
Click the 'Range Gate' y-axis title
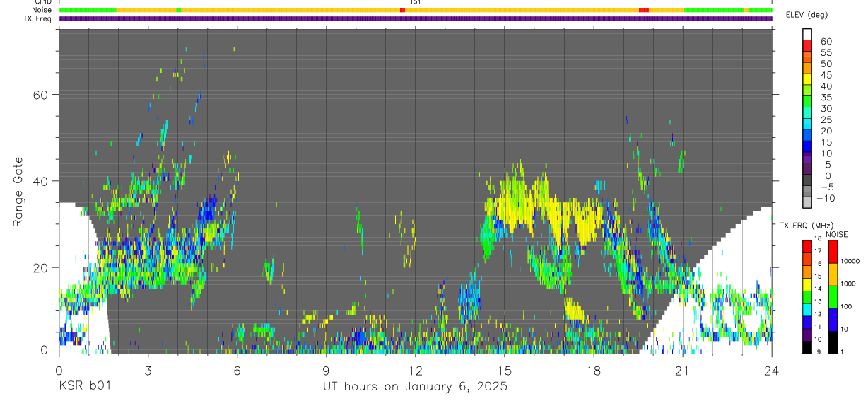tap(19, 192)
